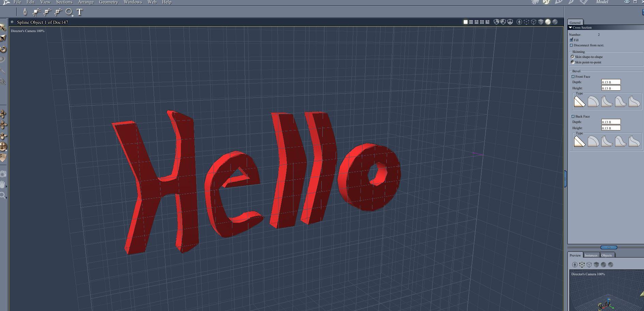Collapse the Cross Section panel
The image size is (644, 311).
tap(570, 27)
